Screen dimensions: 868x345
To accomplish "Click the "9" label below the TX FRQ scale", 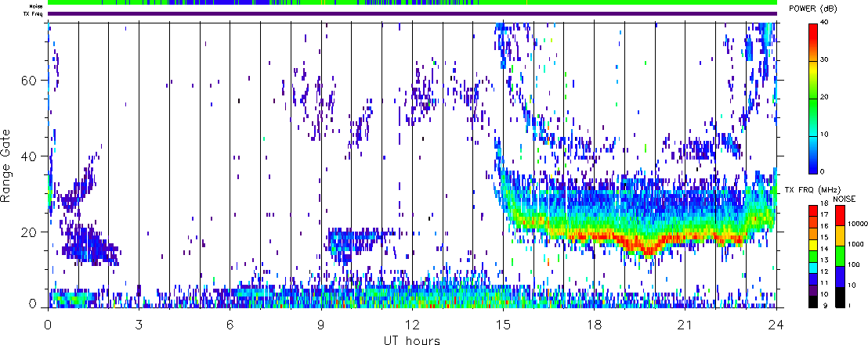I will click(x=827, y=306).
